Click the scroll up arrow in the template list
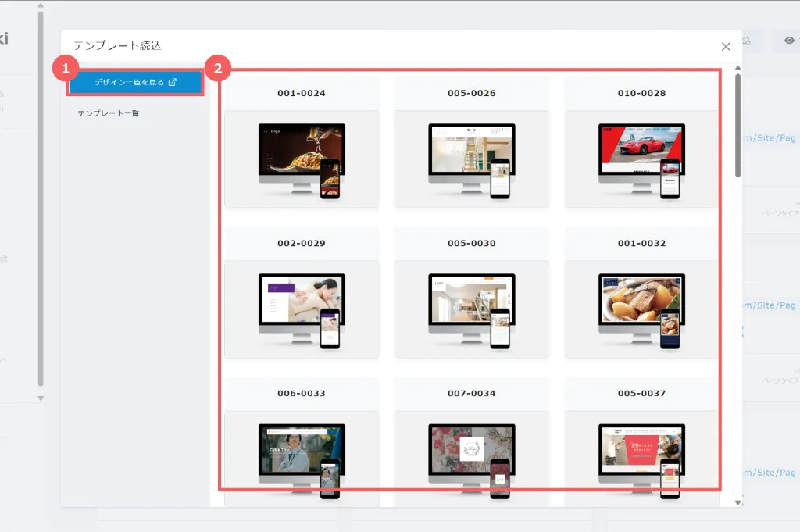Screen dimensions: 800x532 (737, 69)
